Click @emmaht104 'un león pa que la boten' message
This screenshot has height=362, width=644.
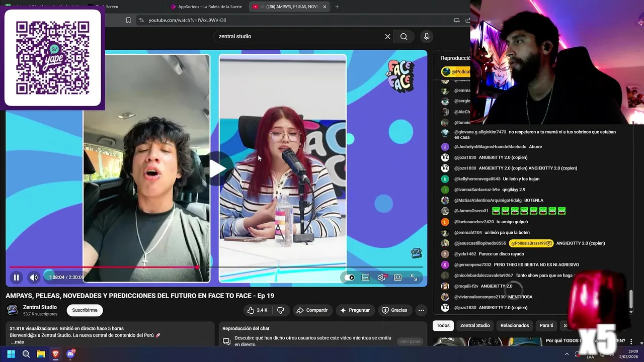(507, 233)
